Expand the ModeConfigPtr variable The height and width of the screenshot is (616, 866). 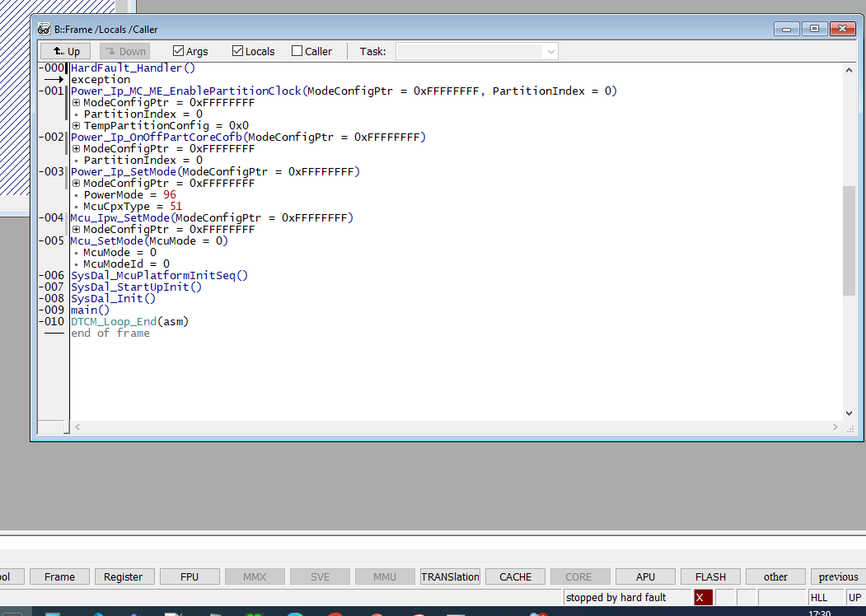(76, 102)
